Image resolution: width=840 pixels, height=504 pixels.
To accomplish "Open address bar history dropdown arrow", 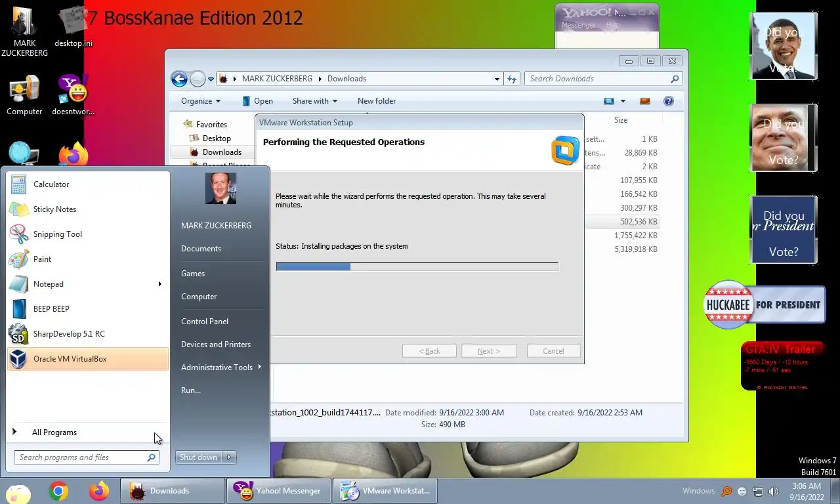I will pyautogui.click(x=497, y=79).
